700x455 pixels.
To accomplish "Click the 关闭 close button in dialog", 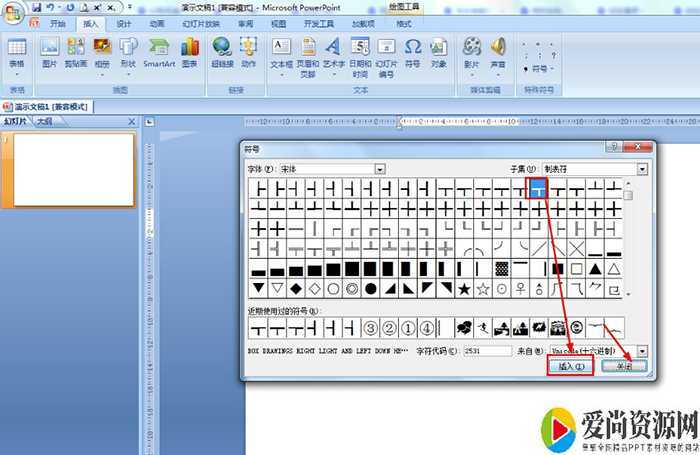I will coord(624,368).
